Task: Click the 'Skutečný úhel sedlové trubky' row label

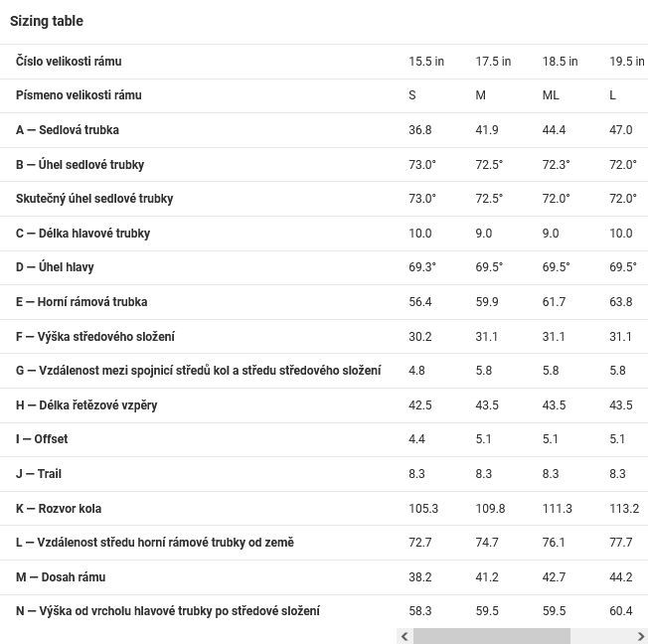Action: [x=94, y=199]
